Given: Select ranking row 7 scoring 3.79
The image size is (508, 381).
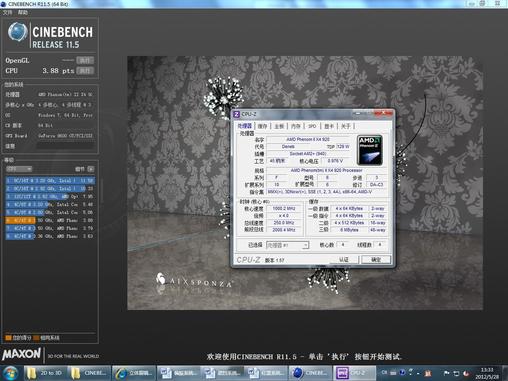Looking at the screenshot, I should pyautogui.click(x=50, y=228).
